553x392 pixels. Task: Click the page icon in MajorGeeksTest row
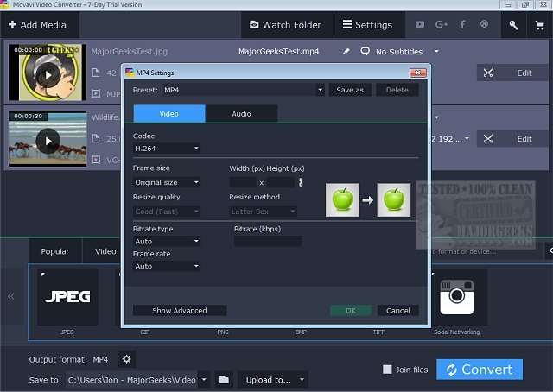point(96,73)
